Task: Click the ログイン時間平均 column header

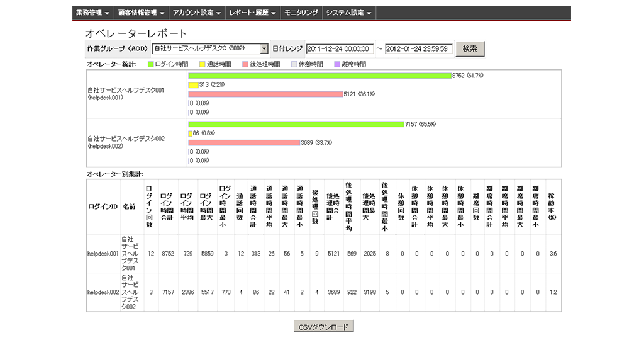Action: click(187, 207)
